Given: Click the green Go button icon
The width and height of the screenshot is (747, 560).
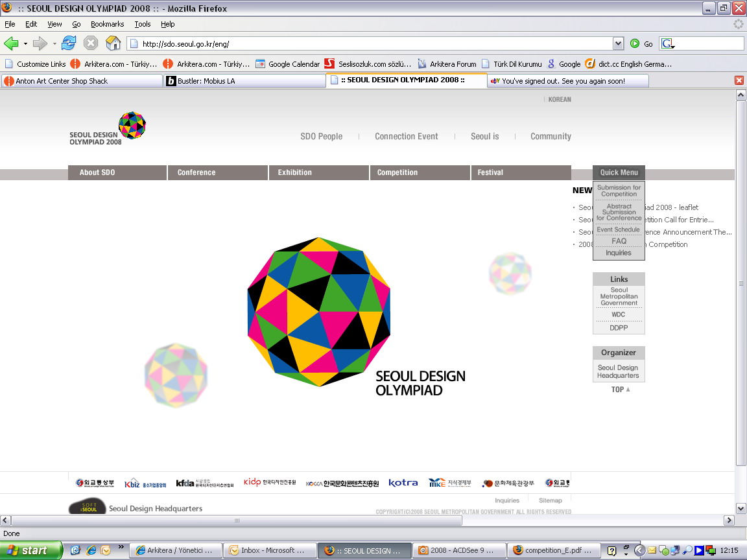Looking at the screenshot, I should [635, 44].
